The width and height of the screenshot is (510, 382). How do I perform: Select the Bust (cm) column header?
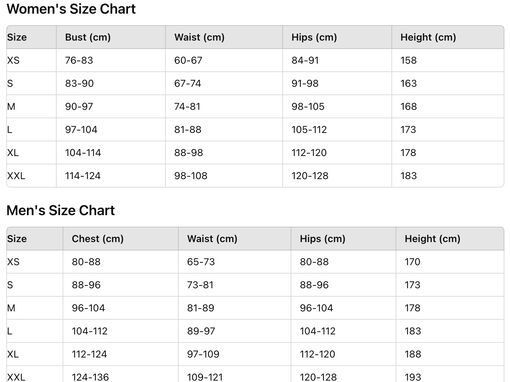click(x=88, y=37)
